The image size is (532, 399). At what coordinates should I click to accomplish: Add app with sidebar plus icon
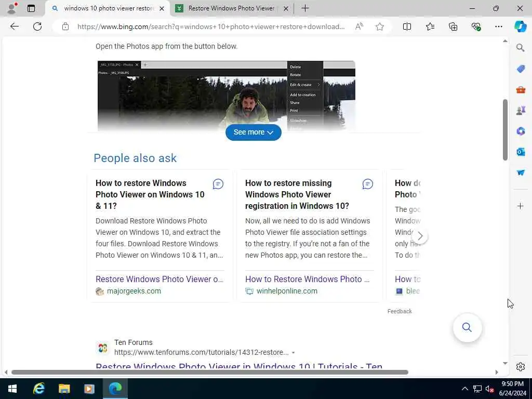520,206
